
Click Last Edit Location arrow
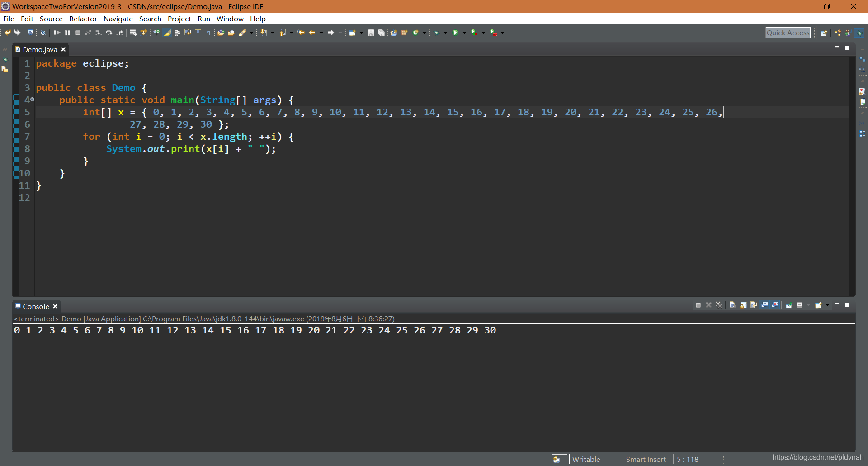click(301, 33)
